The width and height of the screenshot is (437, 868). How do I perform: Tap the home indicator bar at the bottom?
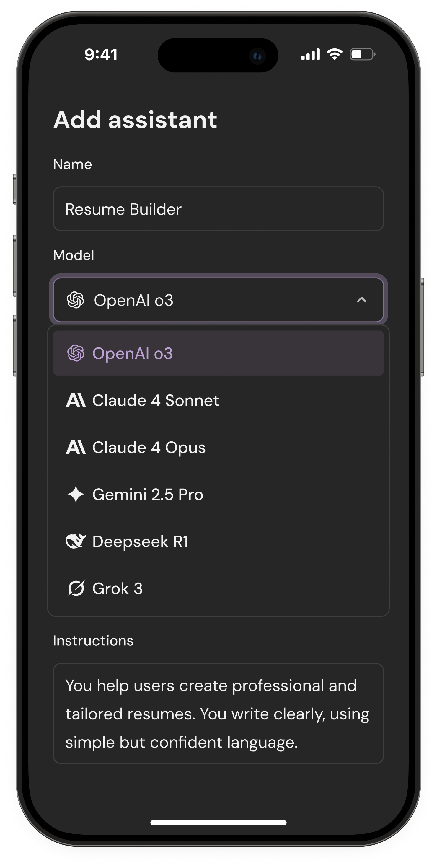pos(218,823)
